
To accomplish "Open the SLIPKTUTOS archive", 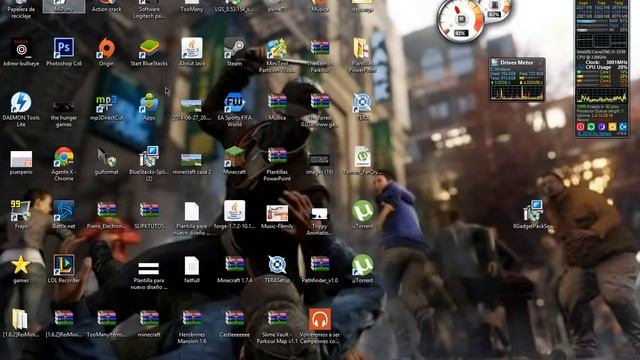I will [x=149, y=210].
